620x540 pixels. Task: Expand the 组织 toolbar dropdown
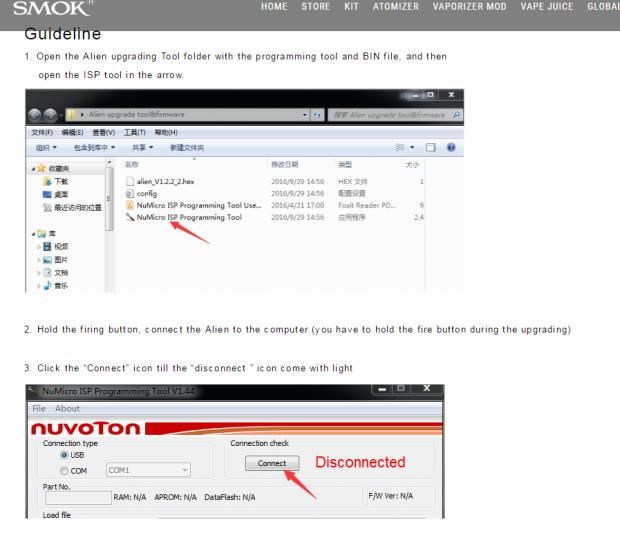(x=46, y=147)
